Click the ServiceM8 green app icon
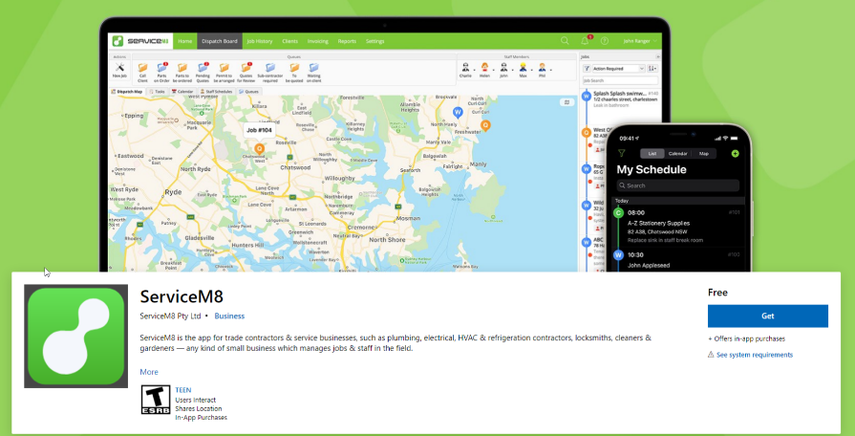The image size is (855, 436). point(76,336)
